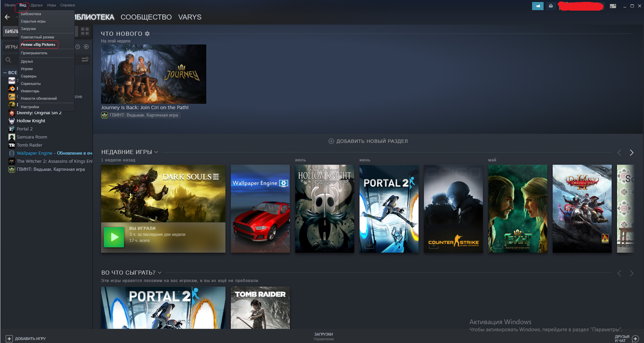This screenshot has height=343, width=644.
Task: Click Wallpaper Engine icon in sidebar list
Action: pos(12,153)
